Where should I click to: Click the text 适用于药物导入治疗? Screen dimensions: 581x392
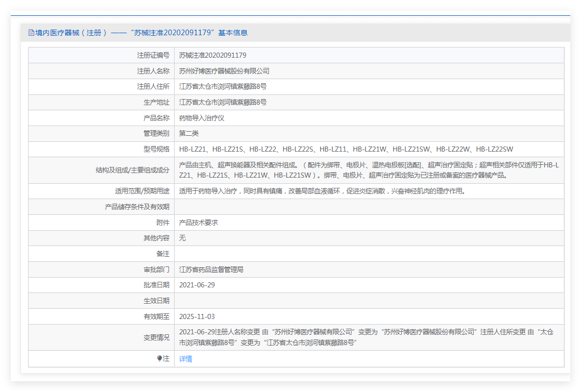click(208, 191)
